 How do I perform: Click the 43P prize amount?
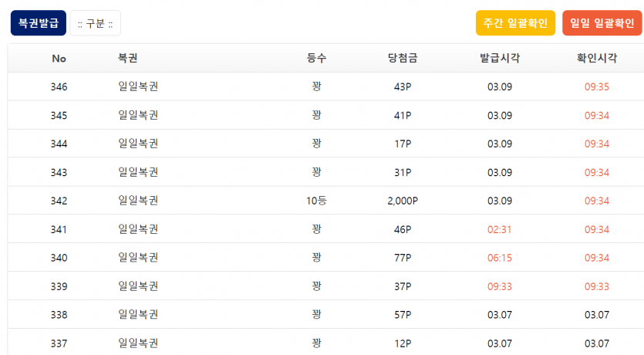pos(403,86)
